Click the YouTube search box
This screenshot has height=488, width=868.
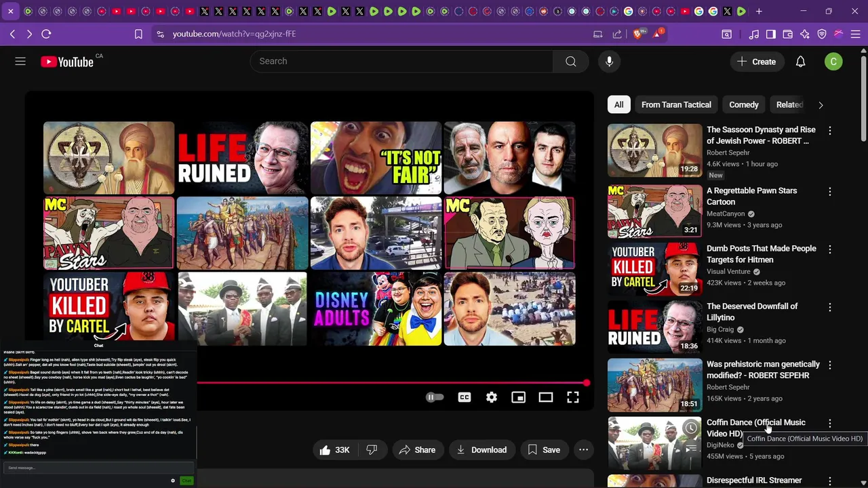tap(401, 62)
